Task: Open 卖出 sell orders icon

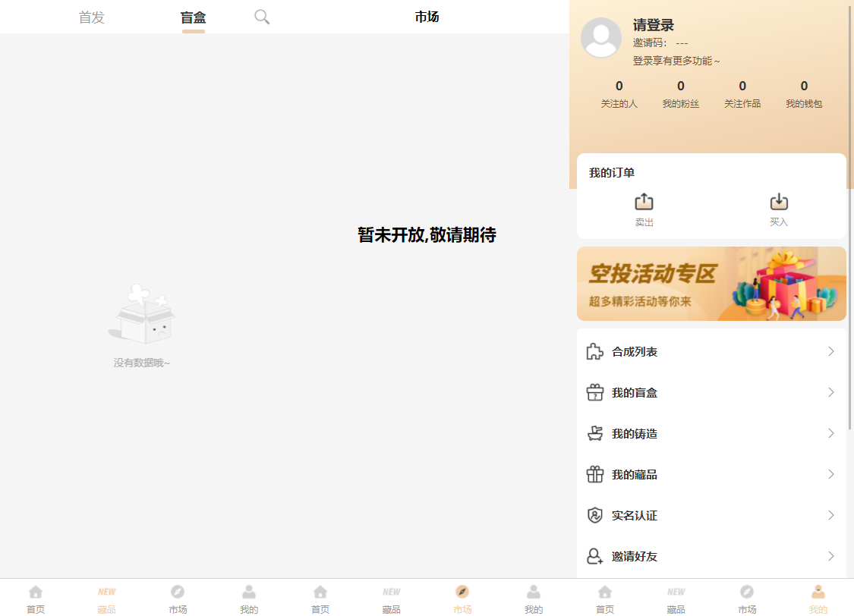Action: click(x=644, y=202)
